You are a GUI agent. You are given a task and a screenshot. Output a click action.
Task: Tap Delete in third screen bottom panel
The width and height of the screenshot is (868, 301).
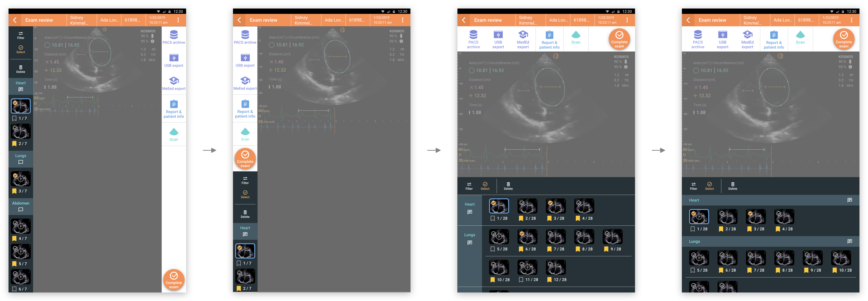(508, 186)
